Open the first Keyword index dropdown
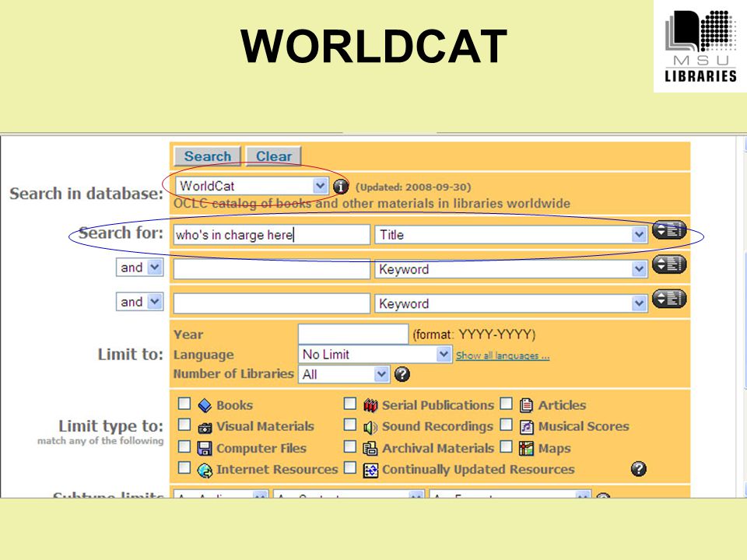This screenshot has width=747, height=560. [510, 269]
